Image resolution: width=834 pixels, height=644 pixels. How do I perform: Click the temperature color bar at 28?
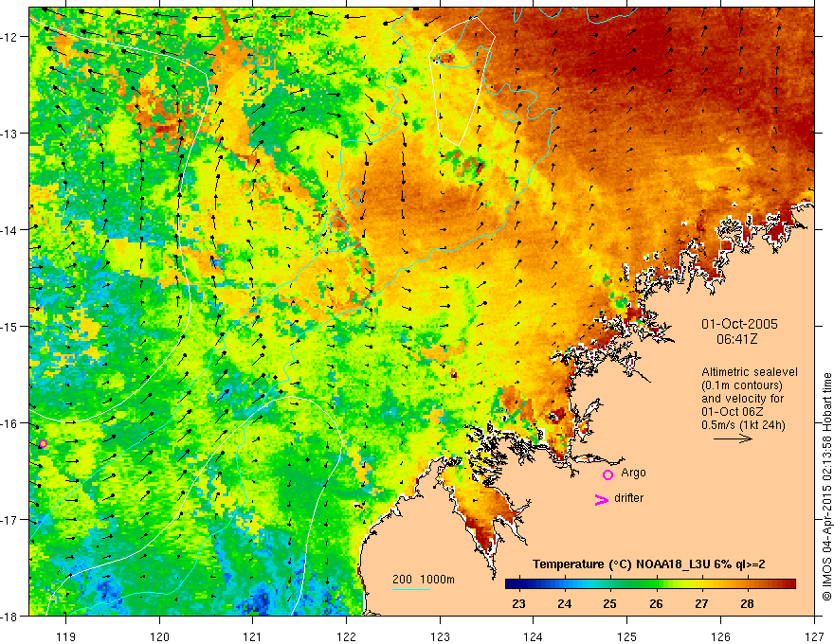pos(748,584)
